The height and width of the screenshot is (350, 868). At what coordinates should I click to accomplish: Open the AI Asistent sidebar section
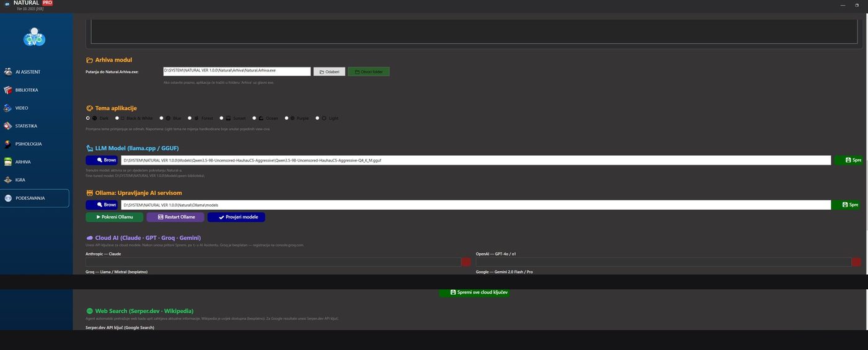(x=35, y=72)
